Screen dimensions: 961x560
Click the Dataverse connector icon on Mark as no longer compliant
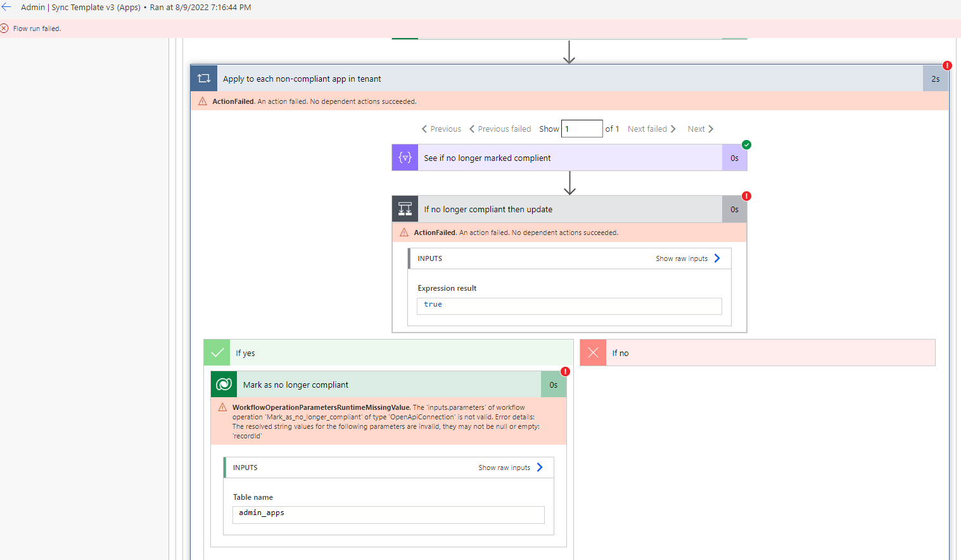(224, 384)
